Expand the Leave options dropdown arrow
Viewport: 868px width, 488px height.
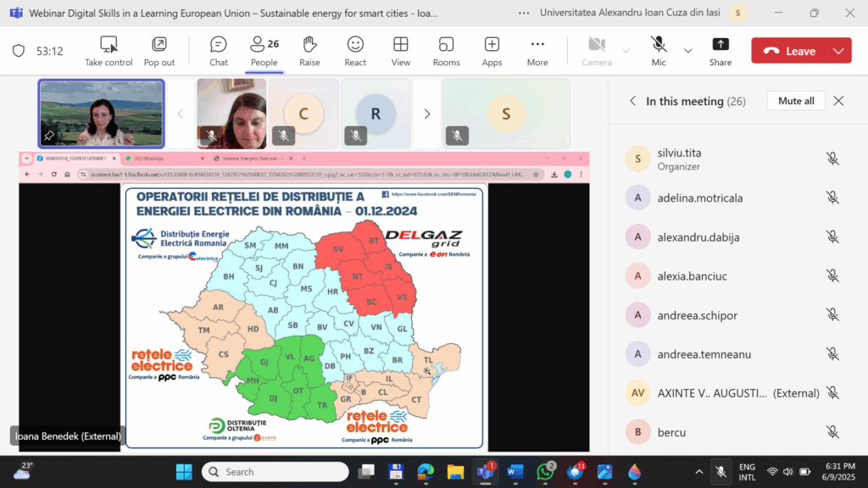[x=838, y=51]
